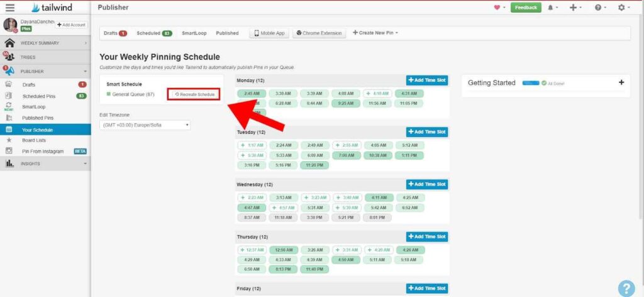Screen dimensions: 644x297
Task: Click the Drafts sidebar icon
Action: (9, 84)
